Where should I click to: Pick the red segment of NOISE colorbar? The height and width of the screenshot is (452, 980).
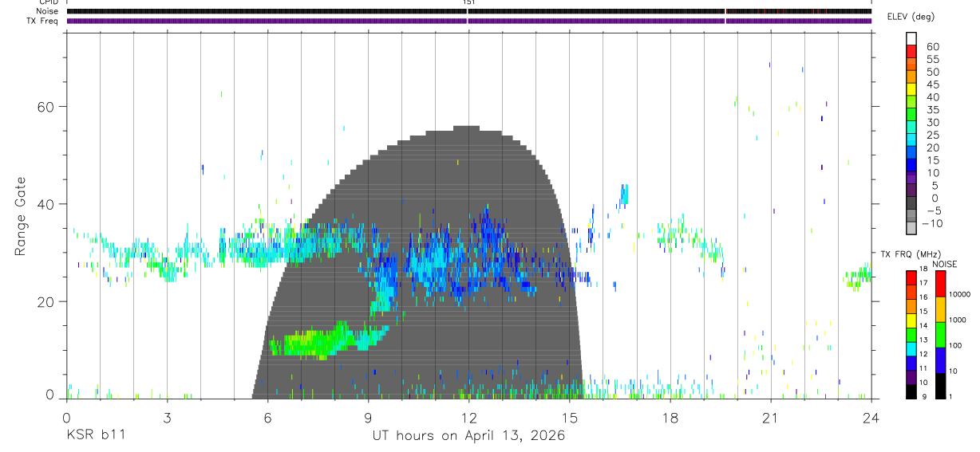(940, 284)
